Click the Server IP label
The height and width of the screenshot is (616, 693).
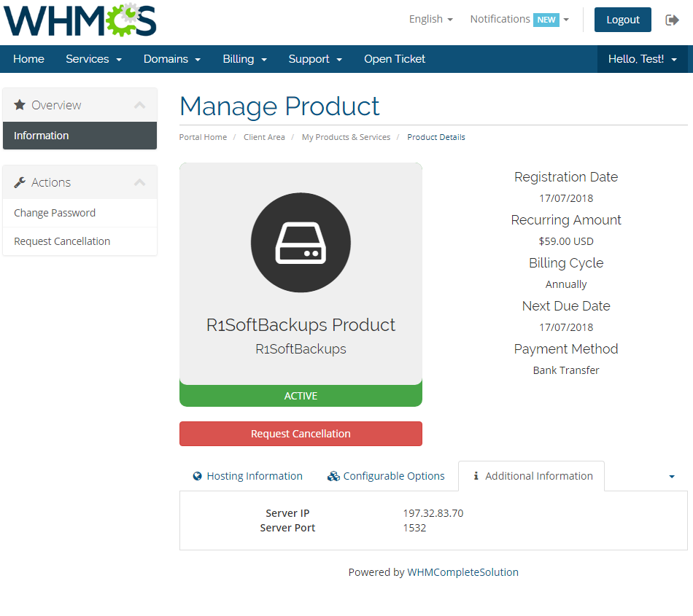point(287,513)
